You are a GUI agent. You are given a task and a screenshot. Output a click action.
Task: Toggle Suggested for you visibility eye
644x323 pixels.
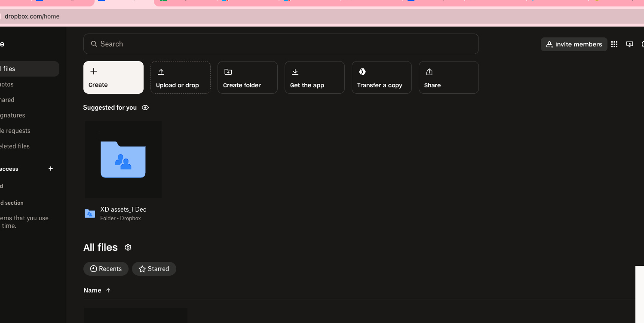145,108
